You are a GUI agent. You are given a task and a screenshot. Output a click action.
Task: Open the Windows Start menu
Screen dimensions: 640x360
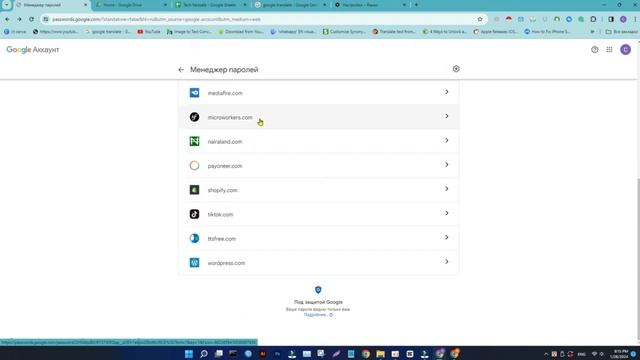(x=189, y=353)
